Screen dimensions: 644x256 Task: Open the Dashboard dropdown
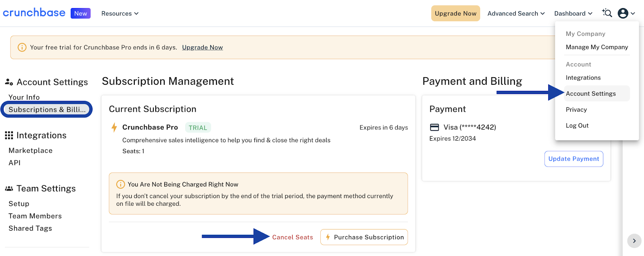pyautogui.click(x=573, y=13)
